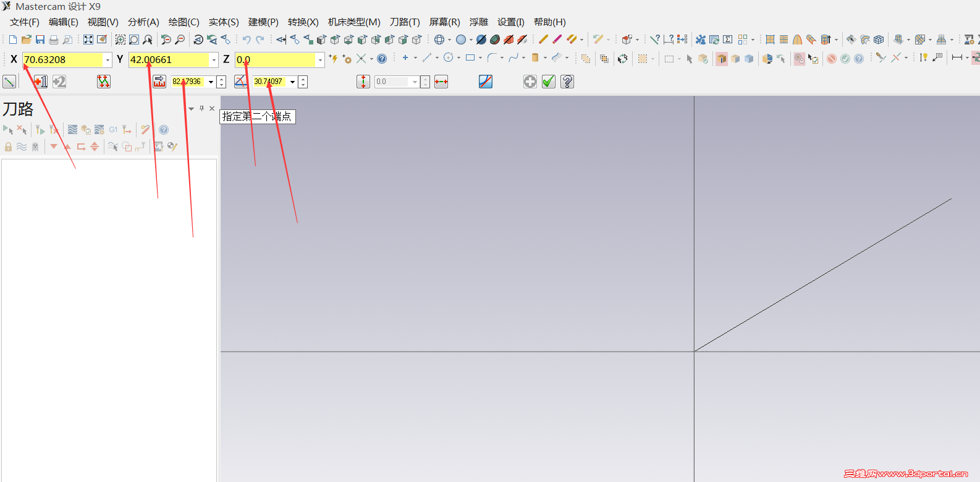The height and width of the screenshot is (482, 980).
Task: Expand the toolpaths panel options arrow
Action: click(192, 108)
